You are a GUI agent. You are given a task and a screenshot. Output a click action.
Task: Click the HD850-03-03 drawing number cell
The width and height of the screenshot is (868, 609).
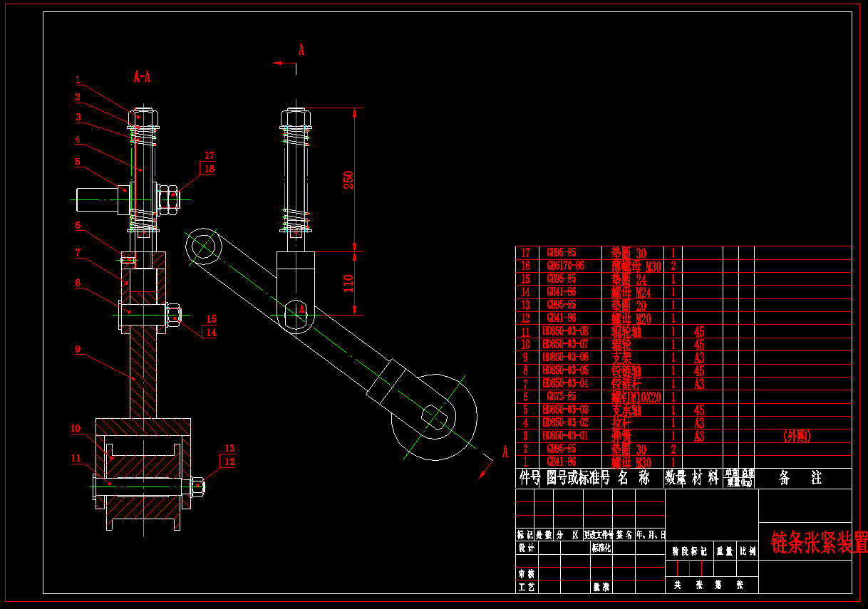click(566, 410)
